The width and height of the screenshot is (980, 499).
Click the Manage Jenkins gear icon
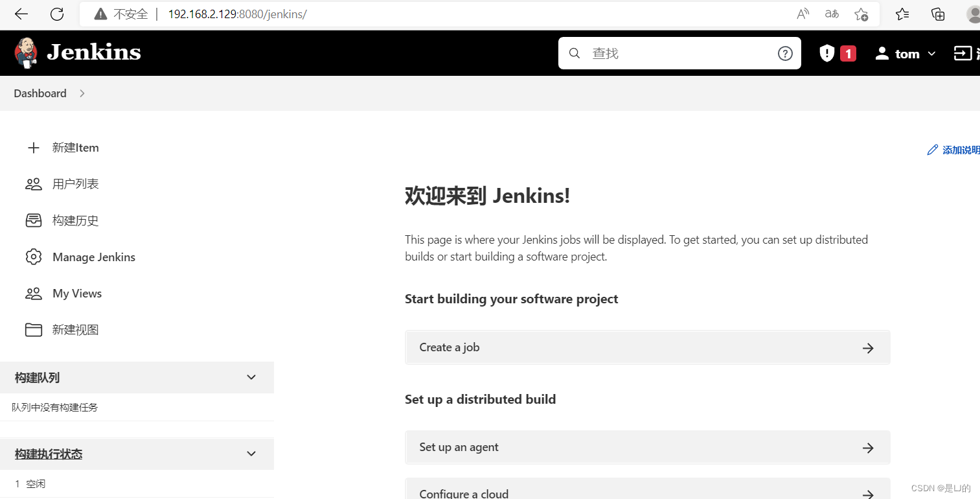(x=34, y=257)
